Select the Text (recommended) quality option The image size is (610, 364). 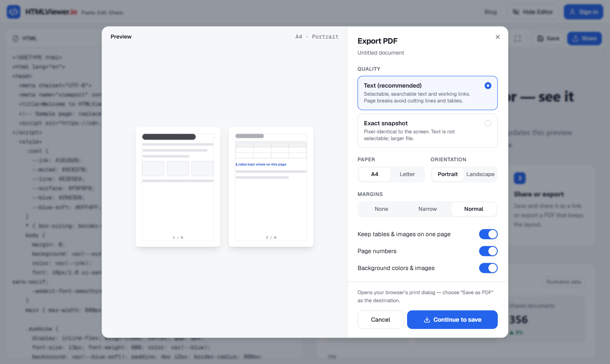pyautogui.click(x=427, y=93)
